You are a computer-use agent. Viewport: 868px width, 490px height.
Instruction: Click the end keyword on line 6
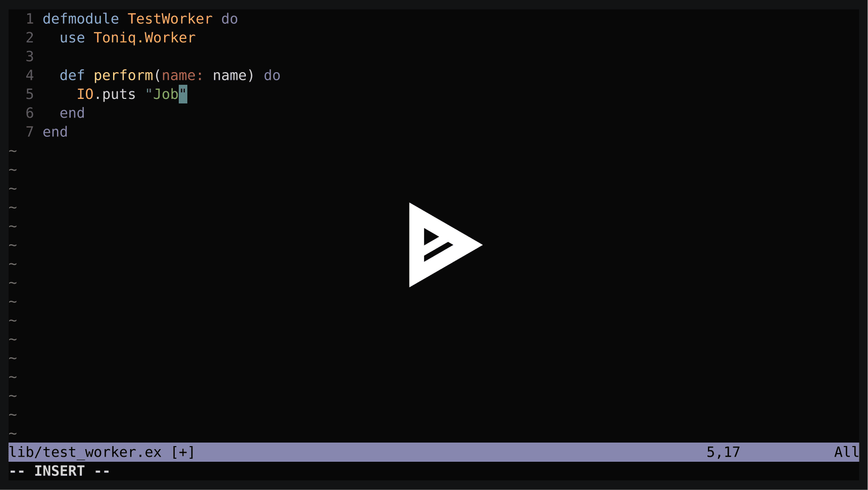(x=72, y=113)
